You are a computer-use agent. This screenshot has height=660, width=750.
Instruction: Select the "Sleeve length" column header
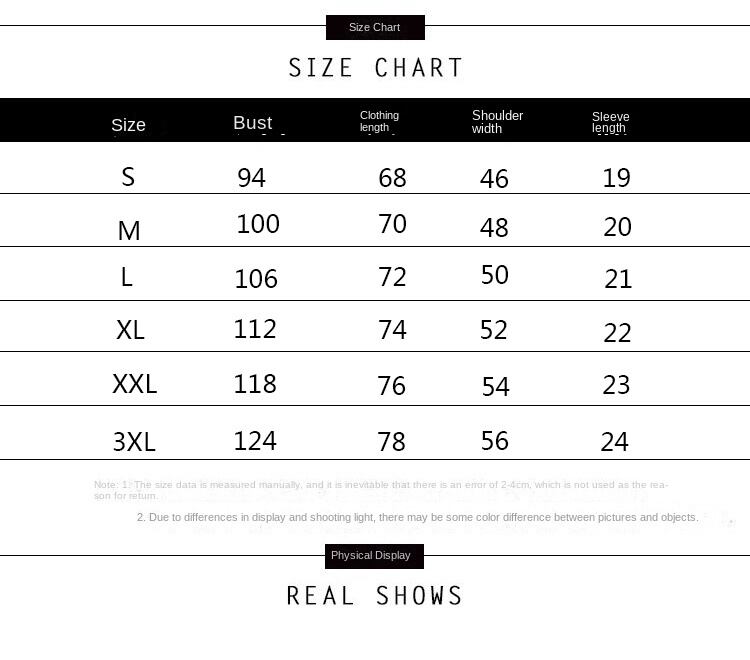pyautogui.click(x=610, y=122)
